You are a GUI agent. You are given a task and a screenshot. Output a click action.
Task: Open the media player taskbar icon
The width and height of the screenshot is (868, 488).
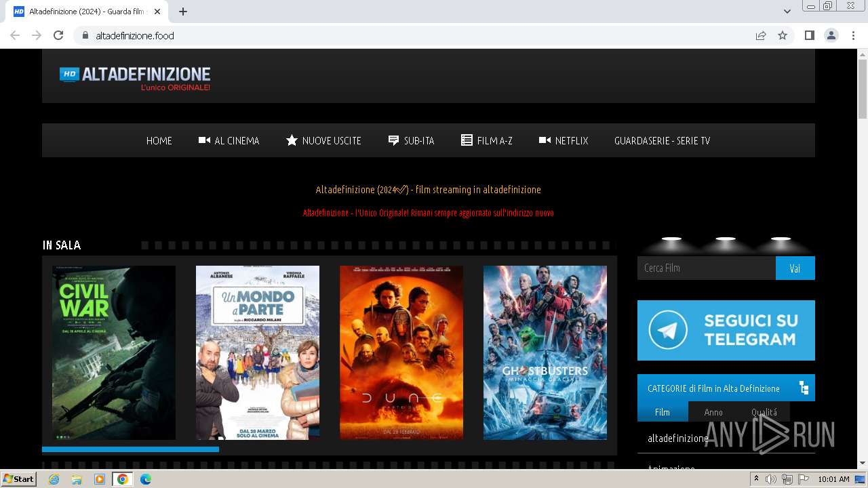tap(100, 479)
